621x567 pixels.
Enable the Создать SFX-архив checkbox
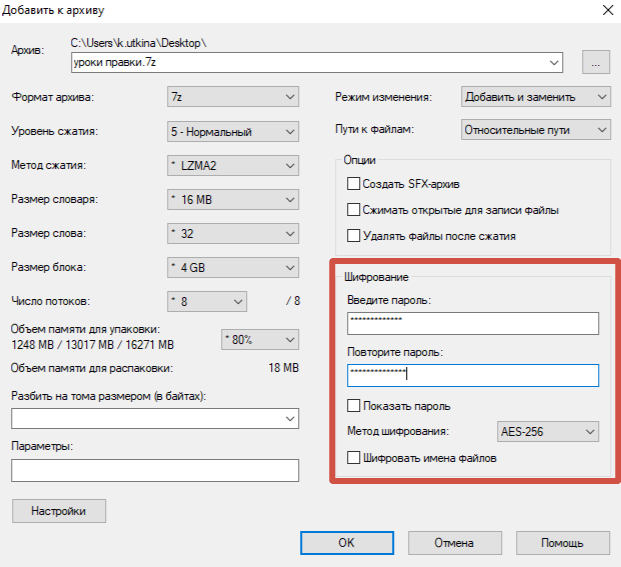352,184
